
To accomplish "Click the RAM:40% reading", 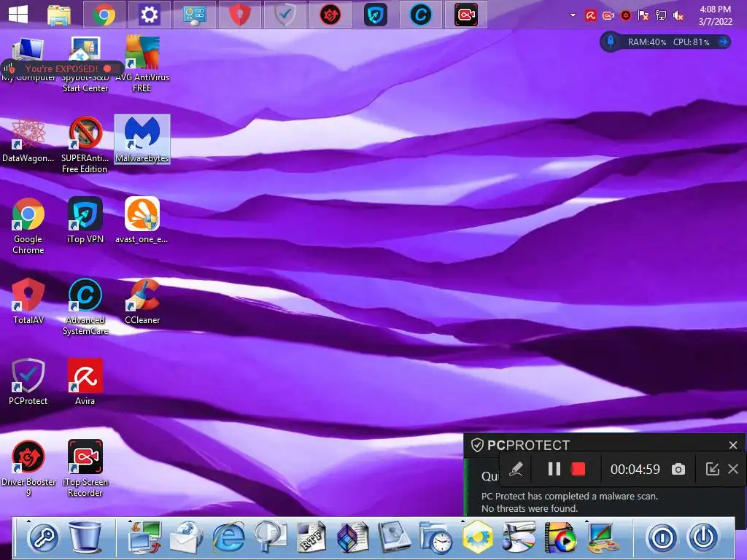I will point(646,42).
